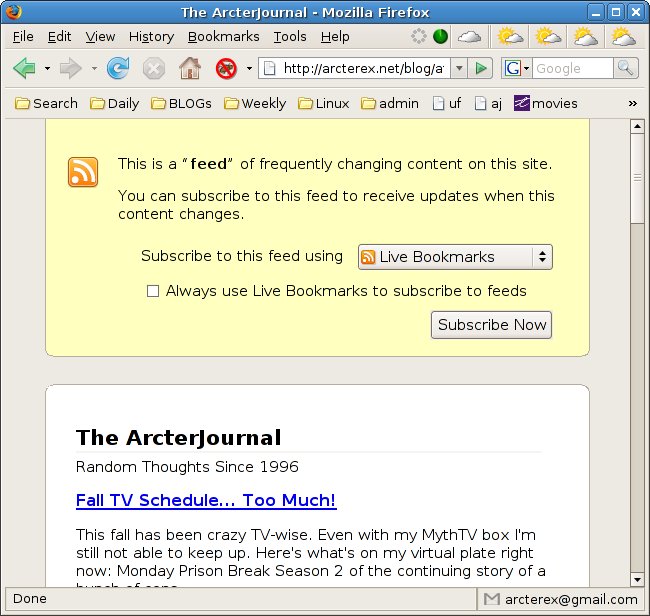
Task: Open the aj bookmark
Action: 488,103
